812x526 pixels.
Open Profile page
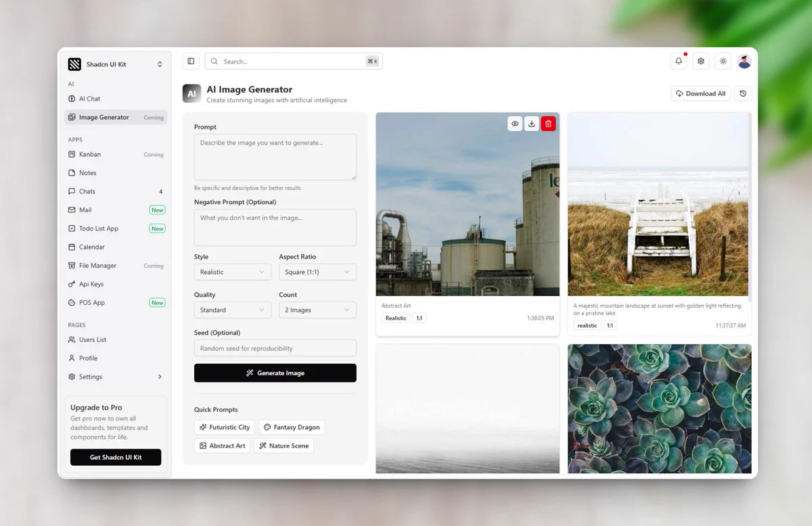point(116,358)
